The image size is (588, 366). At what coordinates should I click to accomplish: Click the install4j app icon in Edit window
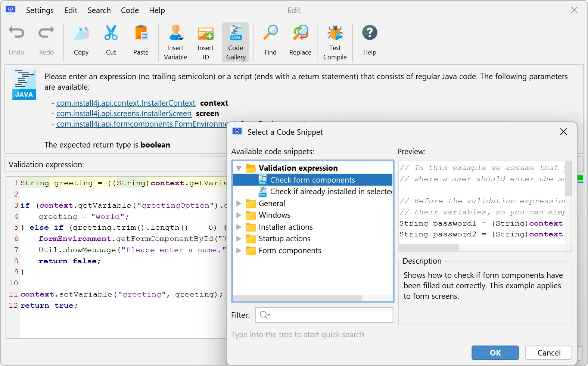tap(10, 10)
